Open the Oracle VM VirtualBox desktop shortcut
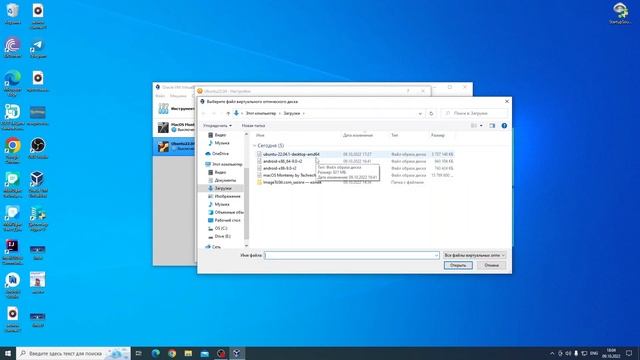 [38, 184]
